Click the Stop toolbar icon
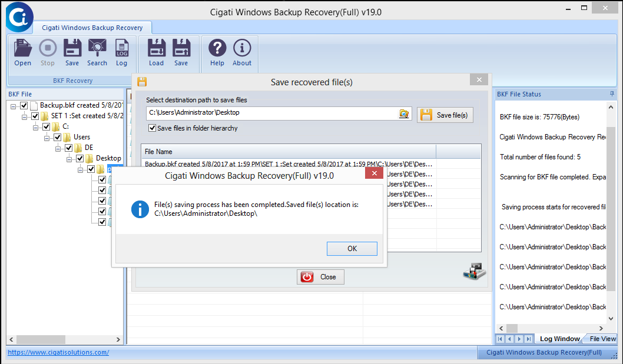 (48, 52)
